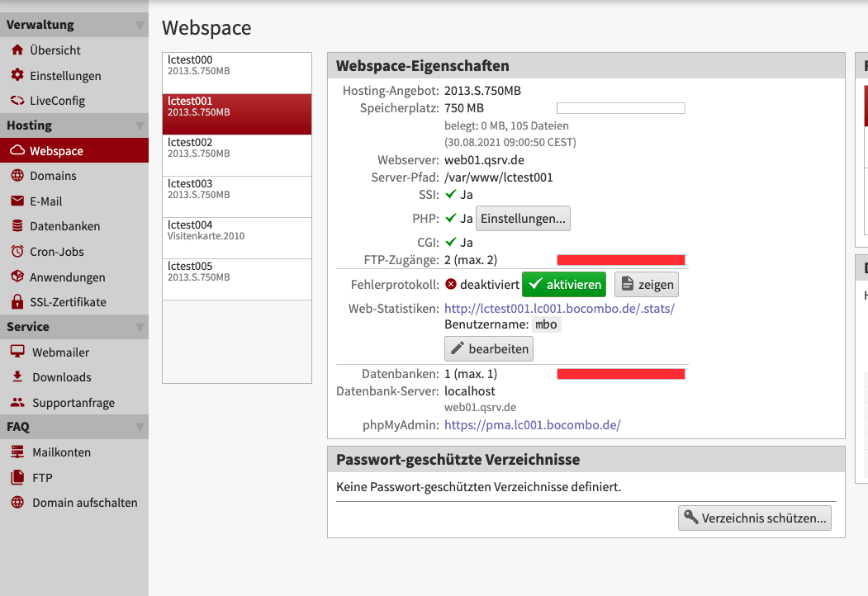Open the E-Mail envelope icon
The image size is (868, 596).
17,201
